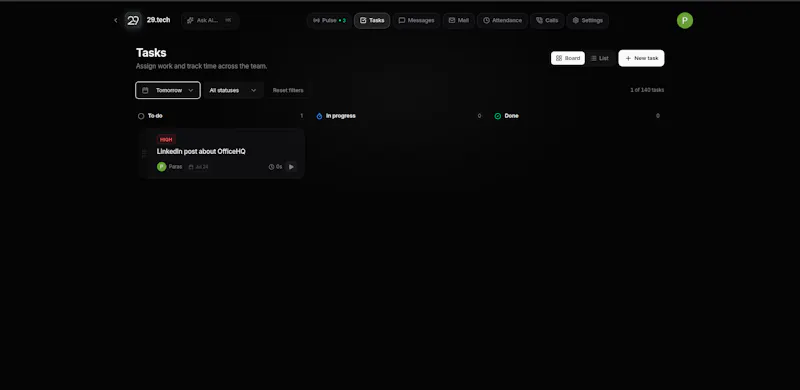Image resolution: width=800 pixels, height=390 pixels.
Task: Open the Tomorrow date filter dropdown
Action: (x=168, y=90)
